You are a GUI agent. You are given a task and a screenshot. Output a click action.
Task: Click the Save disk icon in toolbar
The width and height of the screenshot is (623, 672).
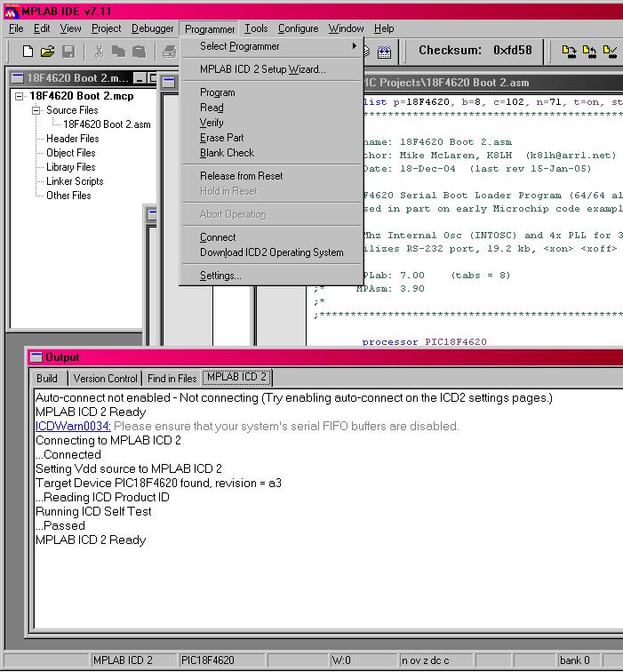[x=68, y=52]
